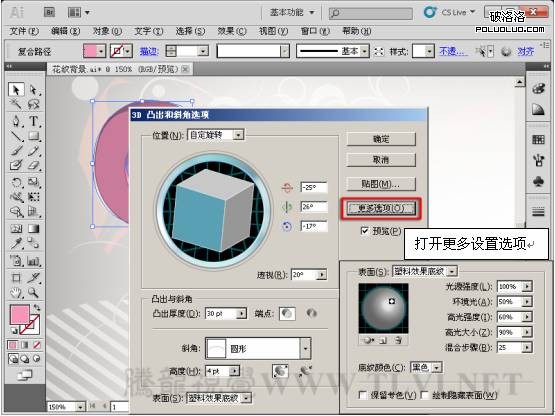Click the 3D rotation cube preview

pyautogui.click(x=214, y=211)
